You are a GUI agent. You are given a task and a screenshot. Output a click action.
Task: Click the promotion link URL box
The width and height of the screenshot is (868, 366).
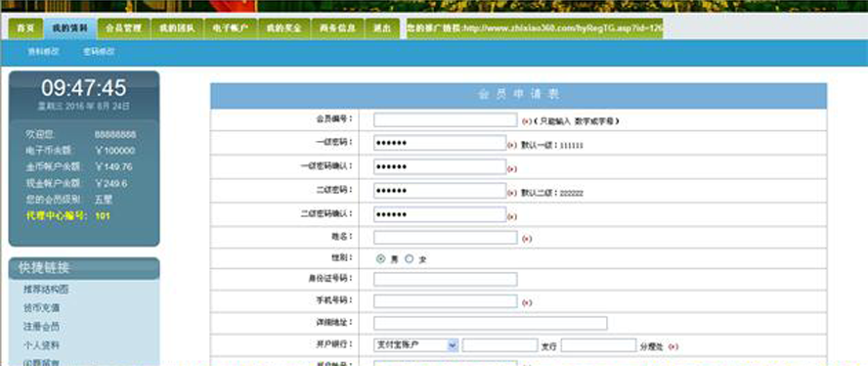[535, 28]
